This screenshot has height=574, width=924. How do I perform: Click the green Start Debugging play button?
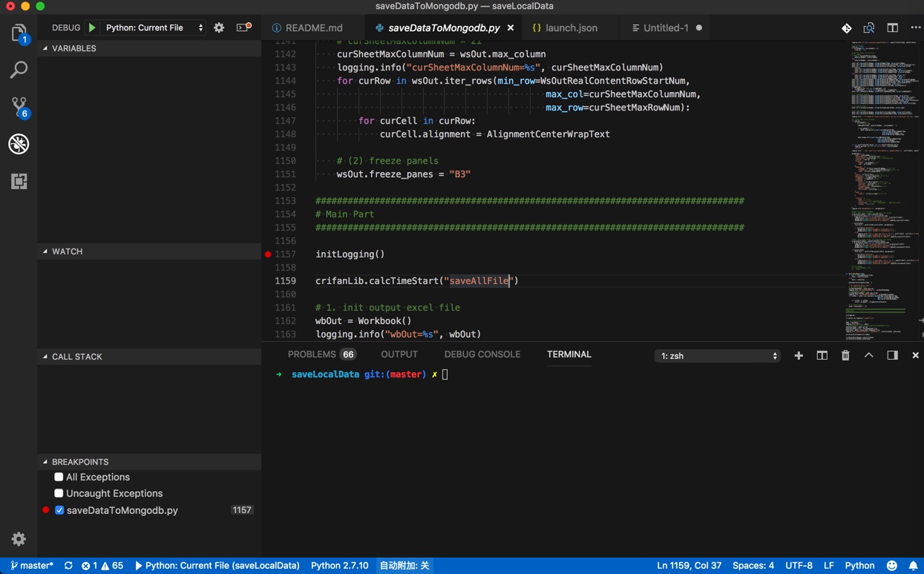tap(92, 27)
